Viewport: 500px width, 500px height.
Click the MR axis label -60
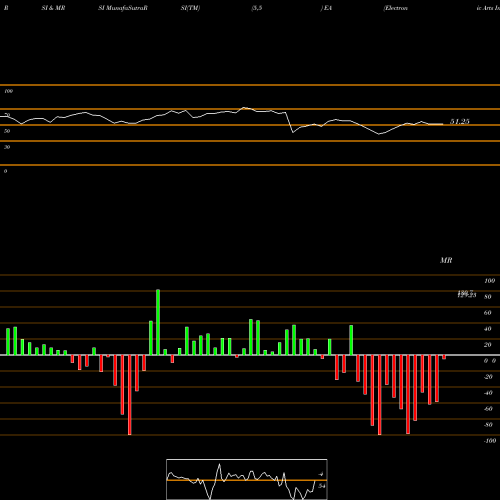pos(488,409)
